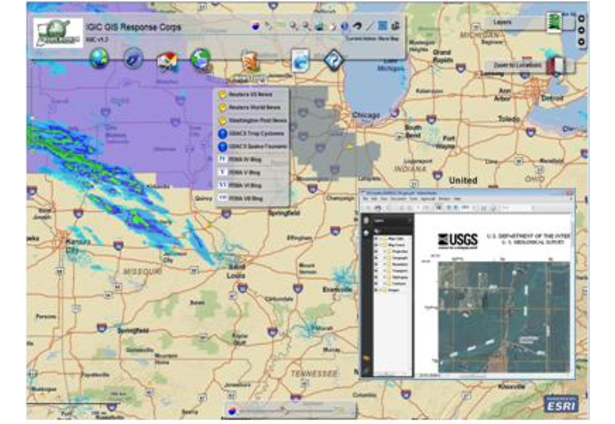Select the line measure tool
Screen dimensions: 615x424
(x=369, y=26)
